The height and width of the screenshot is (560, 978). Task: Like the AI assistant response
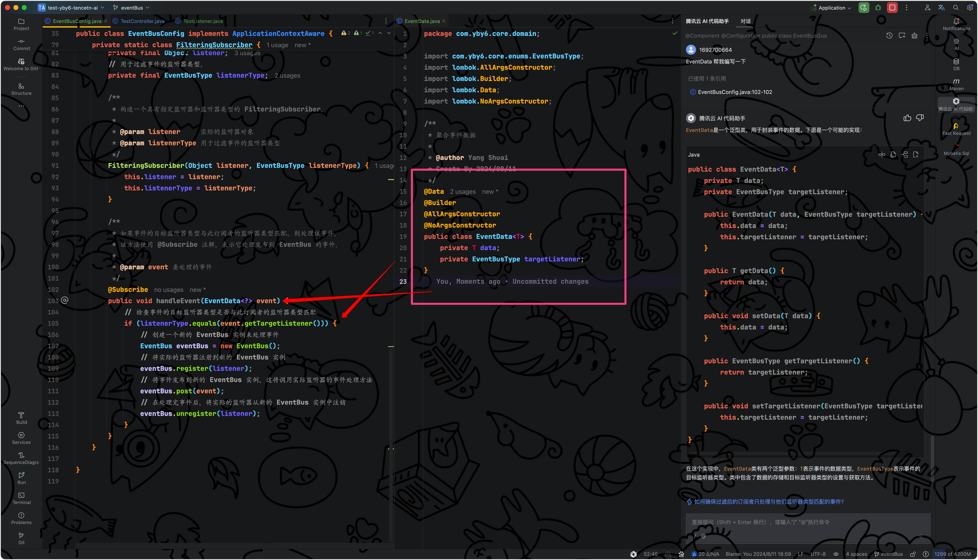[x=907, y=118]
